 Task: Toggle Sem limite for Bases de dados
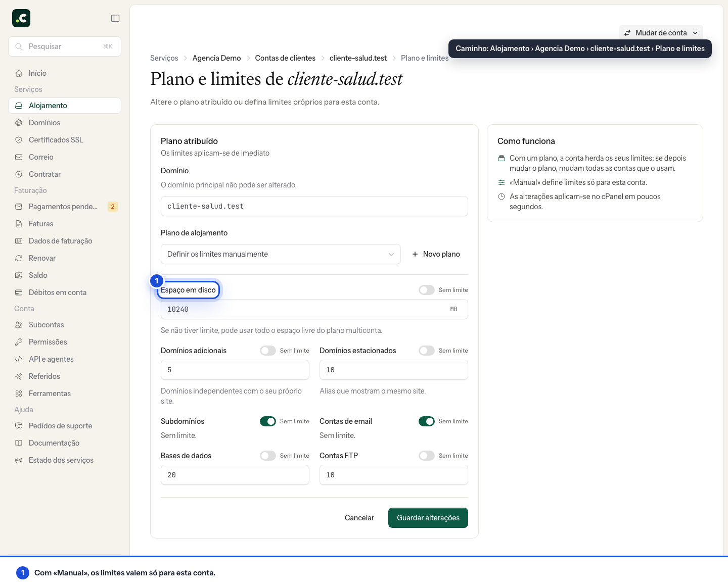click(x=268, y=456)
